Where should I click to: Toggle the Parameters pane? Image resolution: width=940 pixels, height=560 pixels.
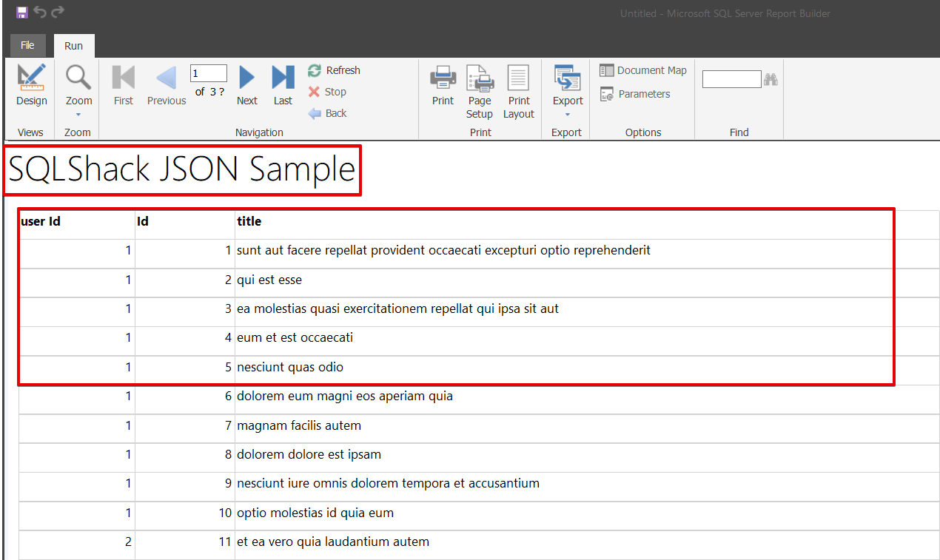(635, 94)
